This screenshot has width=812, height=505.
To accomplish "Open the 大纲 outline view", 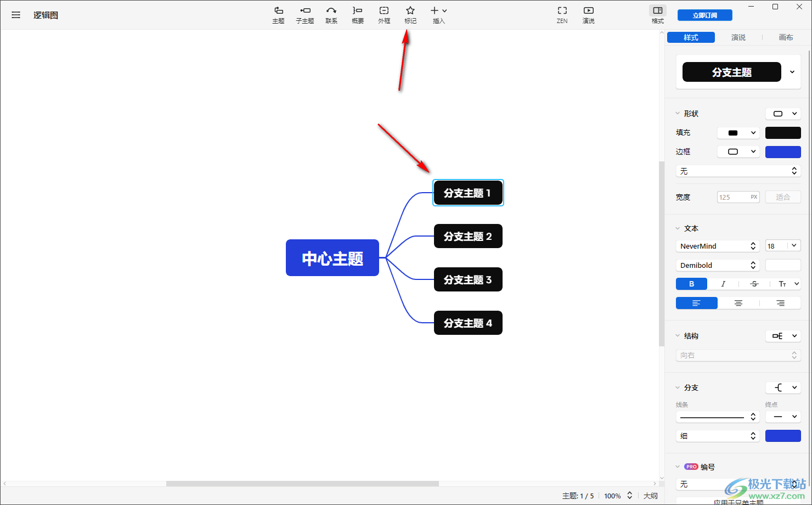I will 651,496.
